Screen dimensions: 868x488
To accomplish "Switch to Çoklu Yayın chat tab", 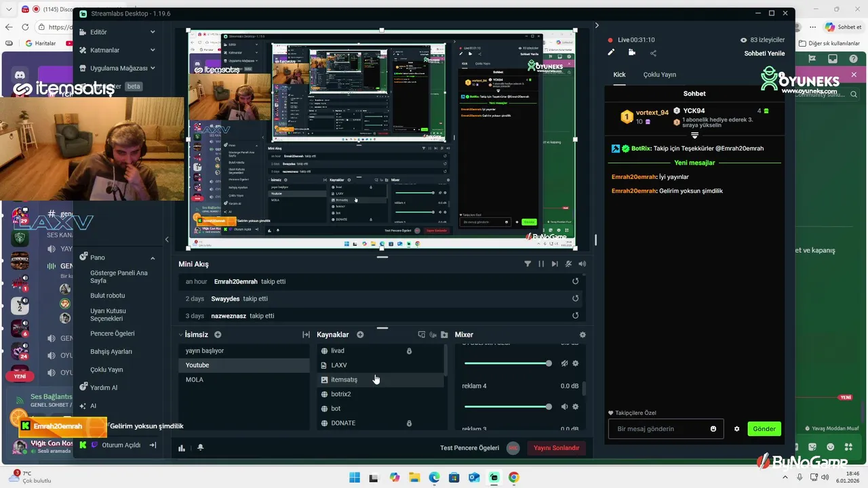I will click(660, 75).
